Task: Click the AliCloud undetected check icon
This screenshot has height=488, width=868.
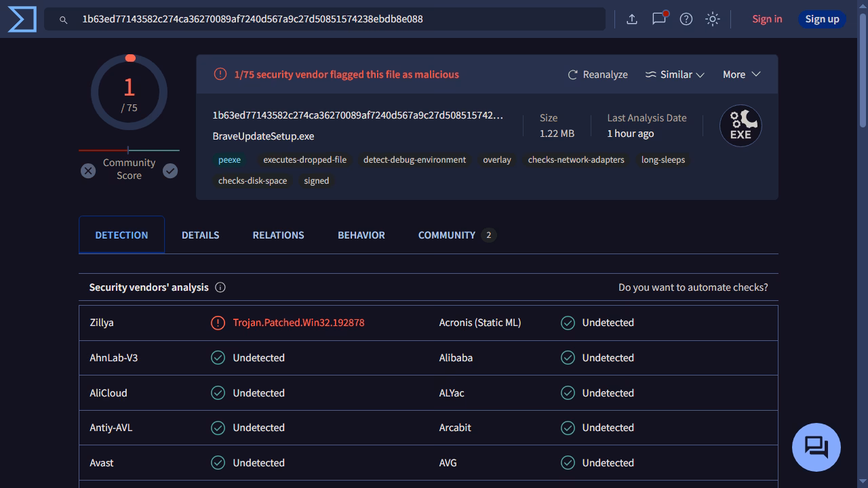Action: pyautogui.click(x=218, y=393)
